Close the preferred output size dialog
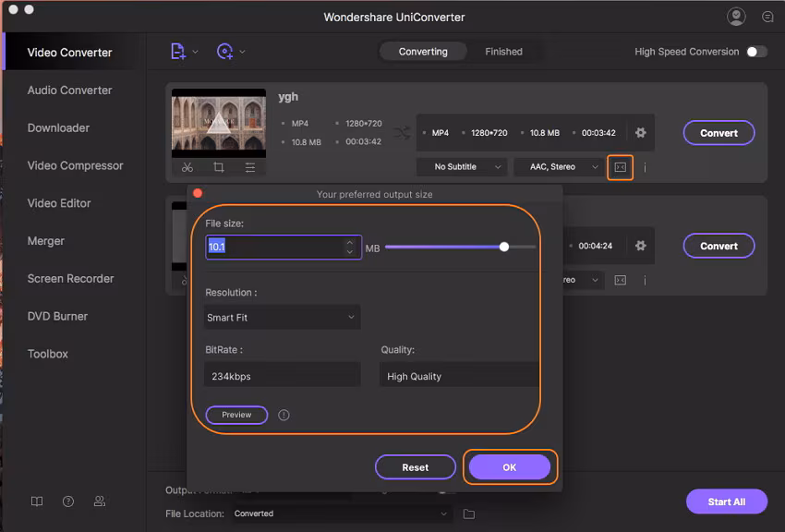The height and width of the screenshot is (532, 785). click(x=198, y=193)
